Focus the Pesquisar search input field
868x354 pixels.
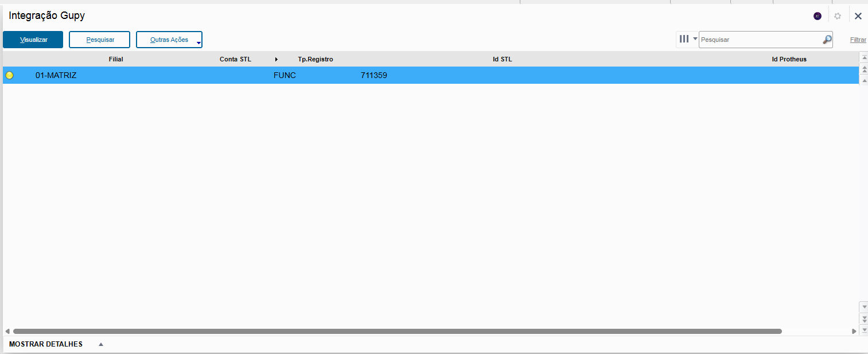point(759,40)
